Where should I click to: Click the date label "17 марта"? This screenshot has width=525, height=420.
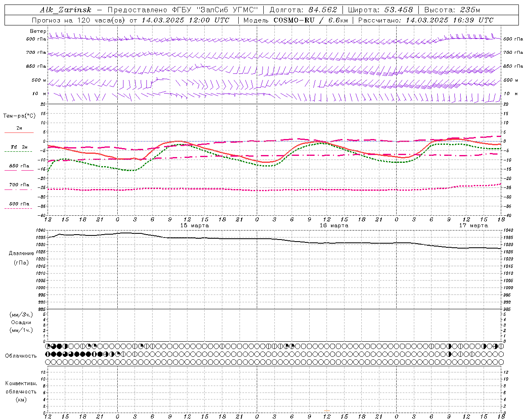coord(473,226)
